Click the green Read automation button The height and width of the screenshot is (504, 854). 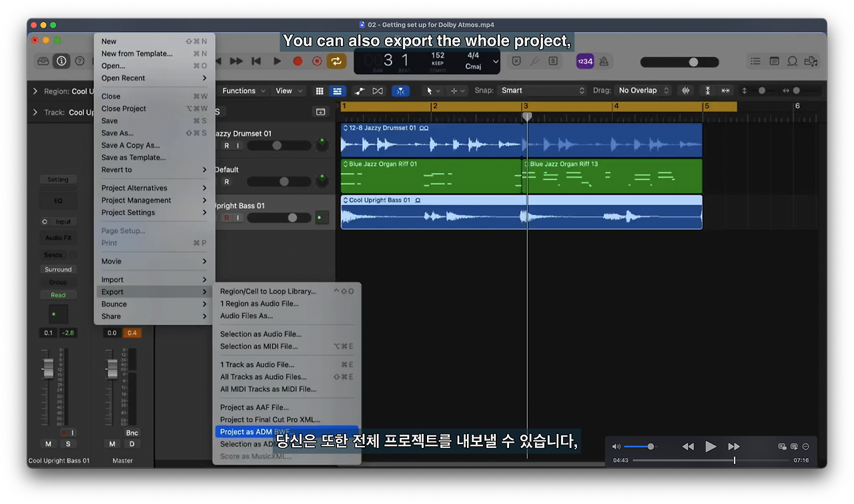58,295
